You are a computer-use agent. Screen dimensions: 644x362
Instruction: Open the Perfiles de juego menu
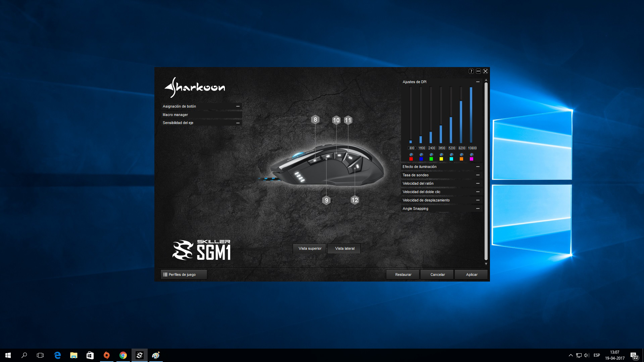(184, 275)
